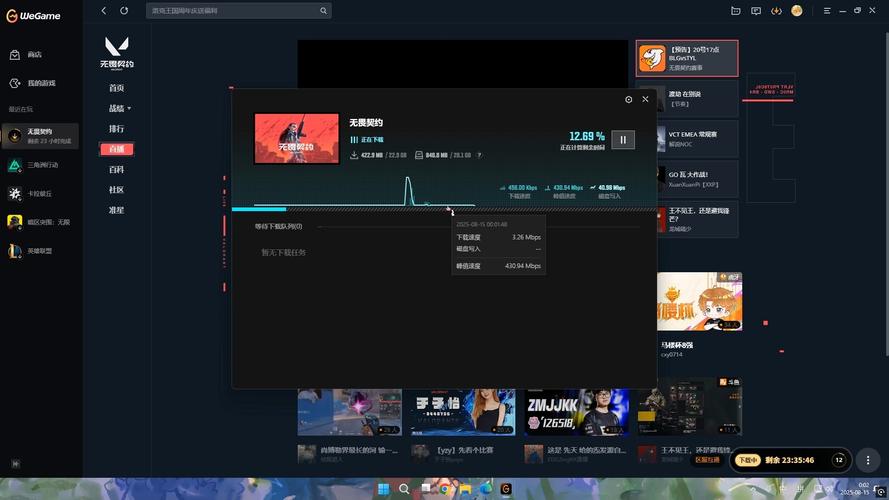The image size is (889, 500).
Task: Select 英雄联盟 in recent games list
Action: click(x=40, y=251)
